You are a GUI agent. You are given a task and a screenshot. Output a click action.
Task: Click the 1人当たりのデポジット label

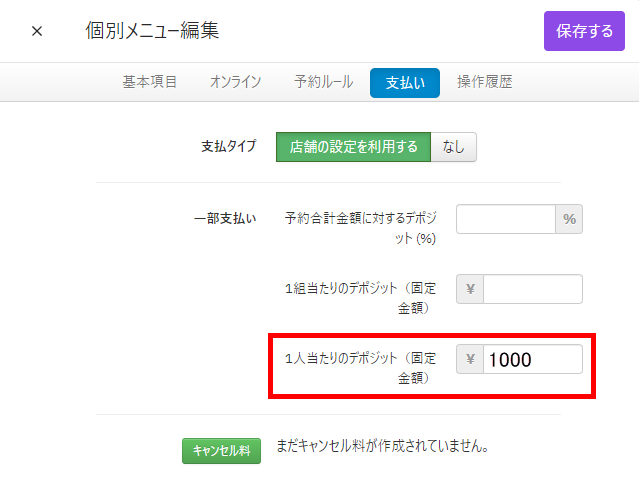click(x=360, y=367)
